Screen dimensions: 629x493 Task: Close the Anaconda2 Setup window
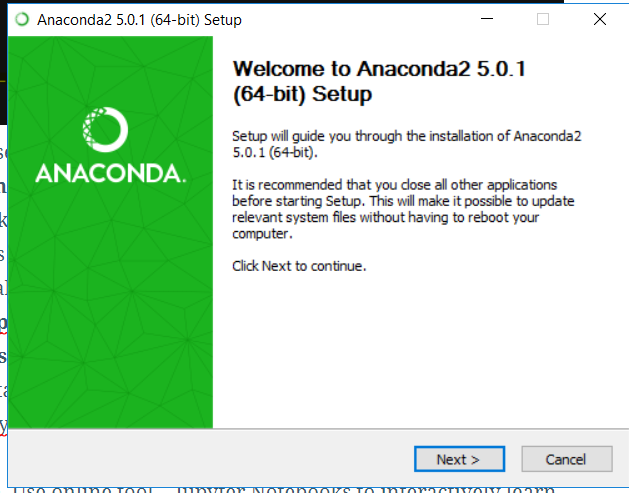click(600, 19)
